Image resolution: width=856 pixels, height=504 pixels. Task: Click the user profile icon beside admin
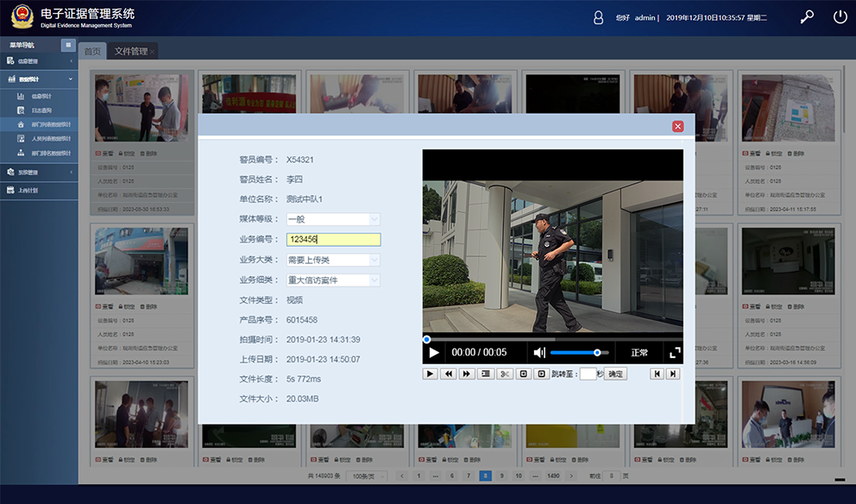[598, 18]
